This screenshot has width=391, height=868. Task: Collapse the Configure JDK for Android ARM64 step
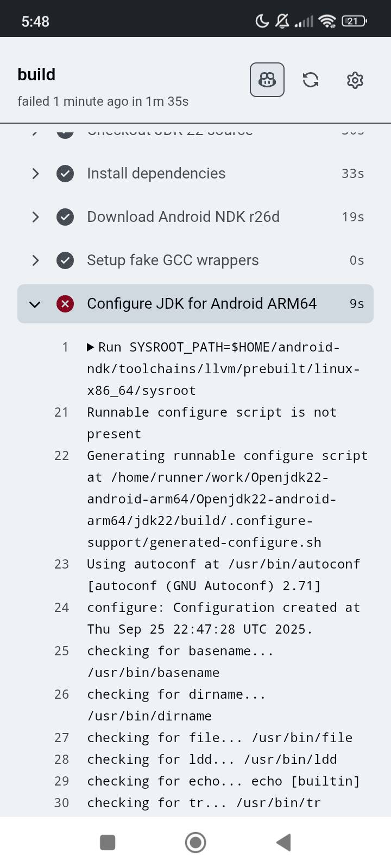coord(35,304)
